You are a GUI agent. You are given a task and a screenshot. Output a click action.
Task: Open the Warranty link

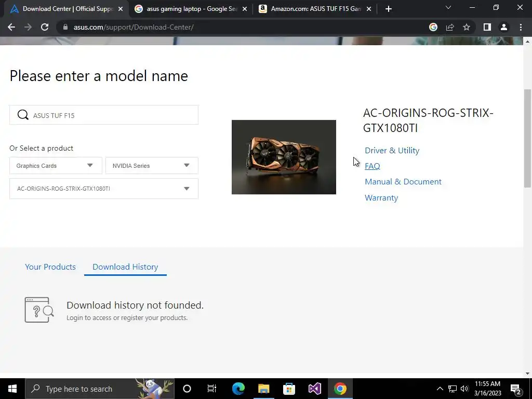point(381,198)
